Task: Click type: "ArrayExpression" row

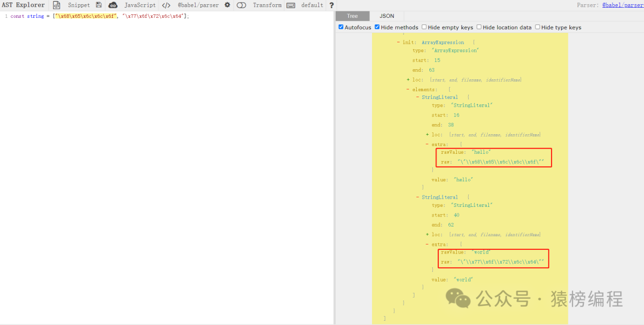Action: (x=445, y=51)
